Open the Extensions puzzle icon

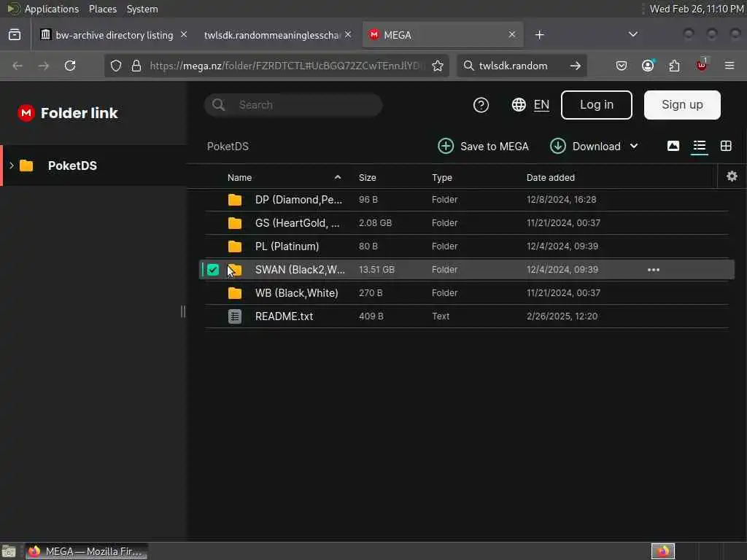674,66
